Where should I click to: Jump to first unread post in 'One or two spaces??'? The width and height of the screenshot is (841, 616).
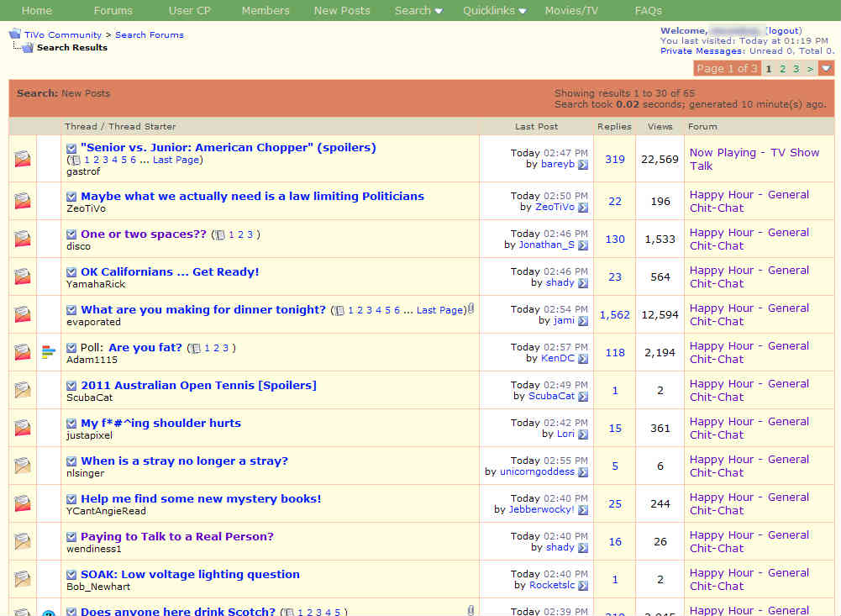(72, 235)
